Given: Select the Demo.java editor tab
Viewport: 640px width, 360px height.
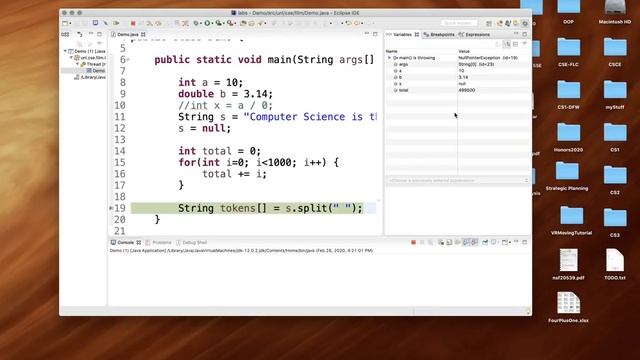Looking at the screenshot, I should 127,35.
